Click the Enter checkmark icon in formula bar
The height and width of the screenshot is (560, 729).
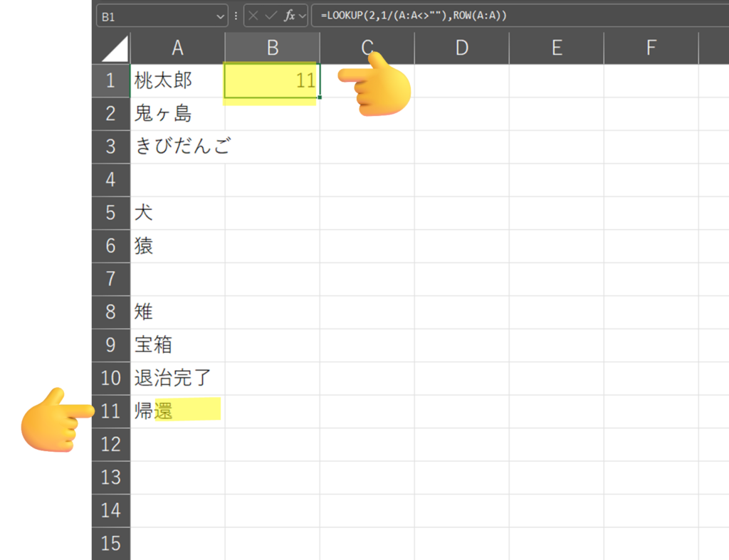click(x=271, y=16)
